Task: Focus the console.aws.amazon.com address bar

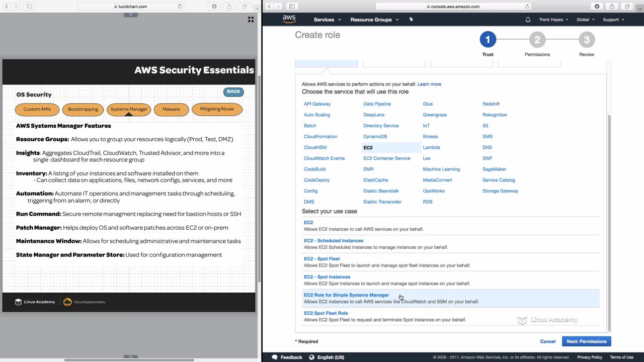Action: coord(453,7)
